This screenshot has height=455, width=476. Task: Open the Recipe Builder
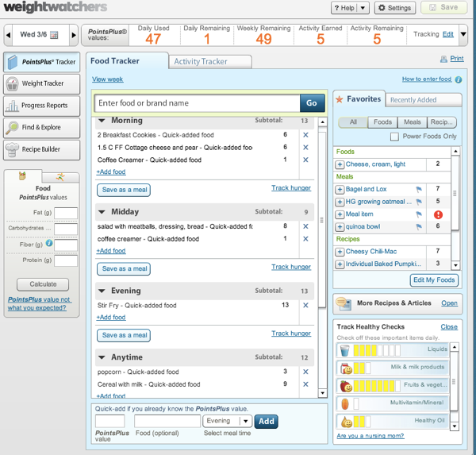click(x=41, y=149)
